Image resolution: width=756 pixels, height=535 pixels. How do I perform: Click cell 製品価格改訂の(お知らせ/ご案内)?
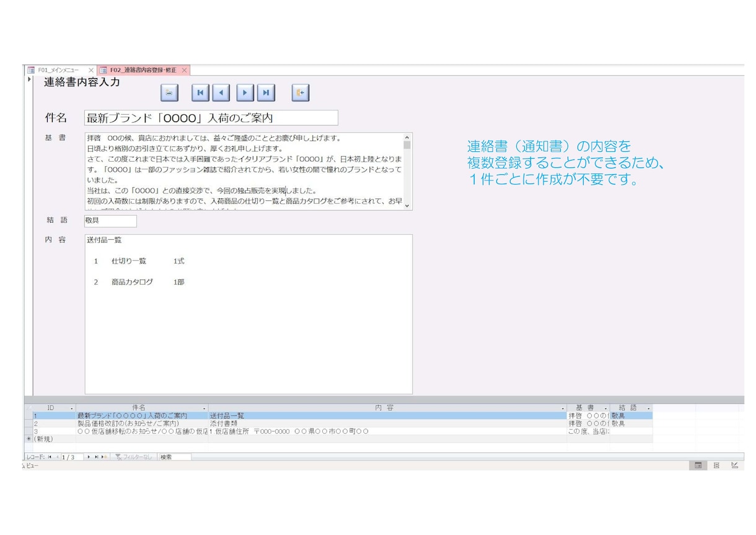tap(142, 423)
